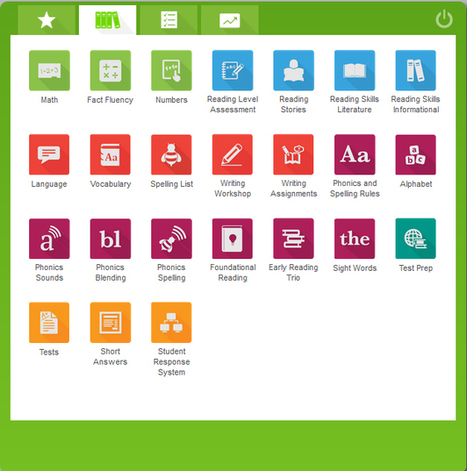Open Student Response System tile
This screenshot has height=471, width=467.
point(171,322)
